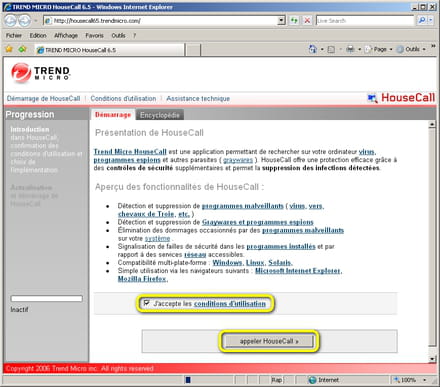Image resolution: width=440 pixels, height=387 pixels.
Task: Expand the toolbar overflow chevron
Action: pyautogui.click(x=433, y=46)
